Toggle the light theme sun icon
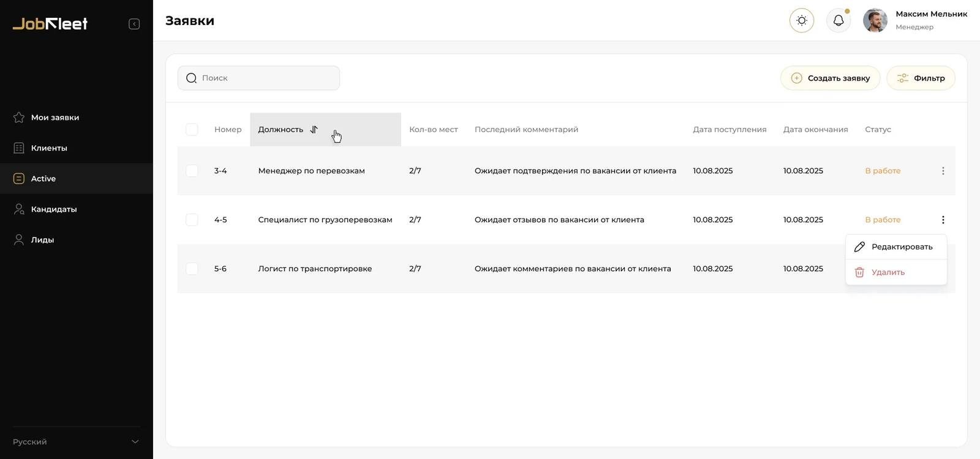The image size is (980, 459). [x=802, y=20]
